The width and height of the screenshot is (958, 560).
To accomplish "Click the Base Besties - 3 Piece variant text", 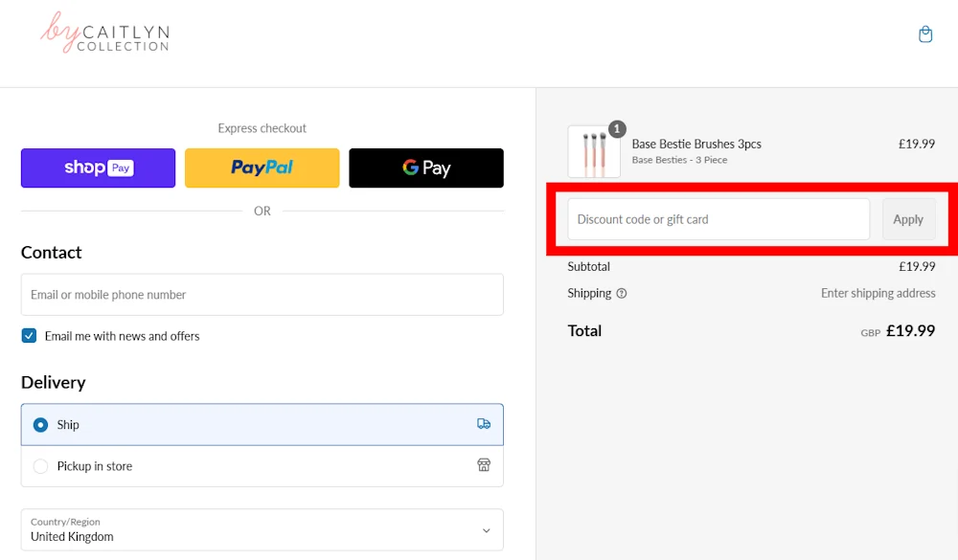I will (679, 160).
